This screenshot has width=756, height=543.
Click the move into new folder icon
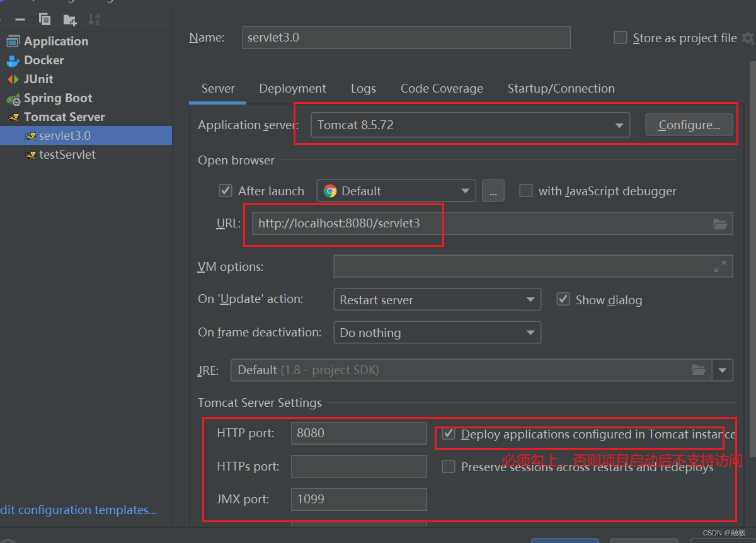[69, 20]
